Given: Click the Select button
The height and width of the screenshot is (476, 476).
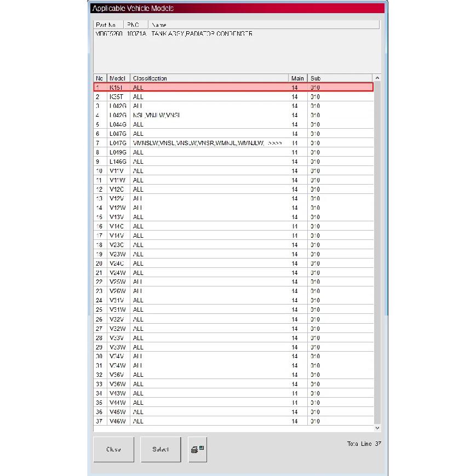Looking at the screenshot, I should click(x=160, y=449).
